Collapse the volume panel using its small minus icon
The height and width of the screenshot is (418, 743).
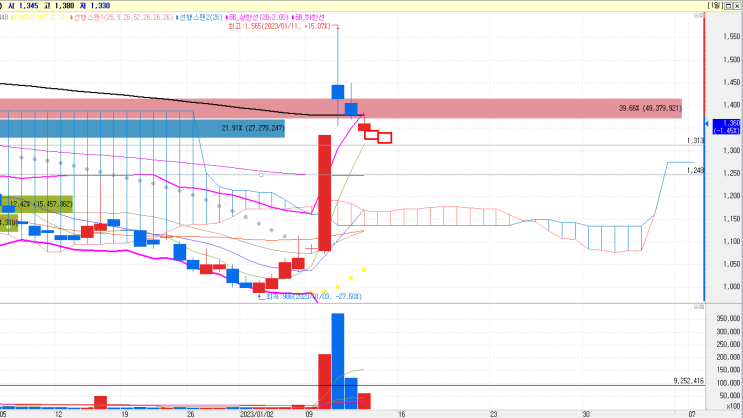pyautogui.click(x=697, y=307)
